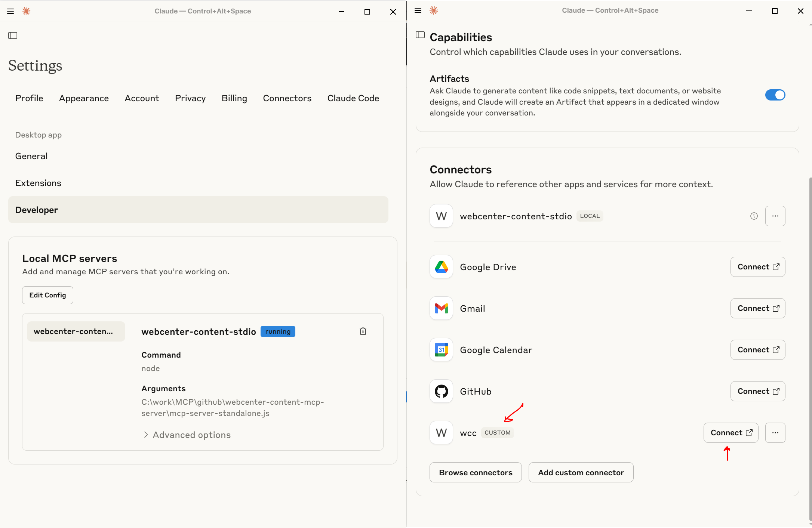Expand Advanced options section
This screenshot has height=528, width=812.
click(x=187, y=435)
